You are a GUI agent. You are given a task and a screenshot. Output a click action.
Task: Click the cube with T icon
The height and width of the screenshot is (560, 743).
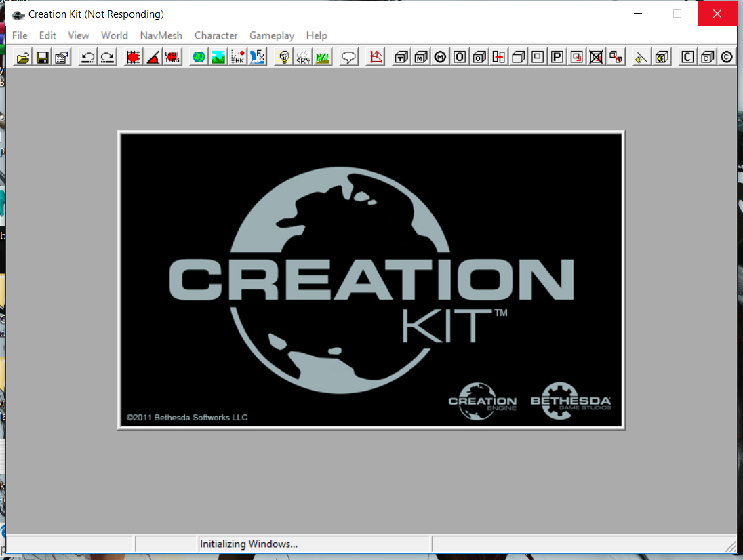401,58
